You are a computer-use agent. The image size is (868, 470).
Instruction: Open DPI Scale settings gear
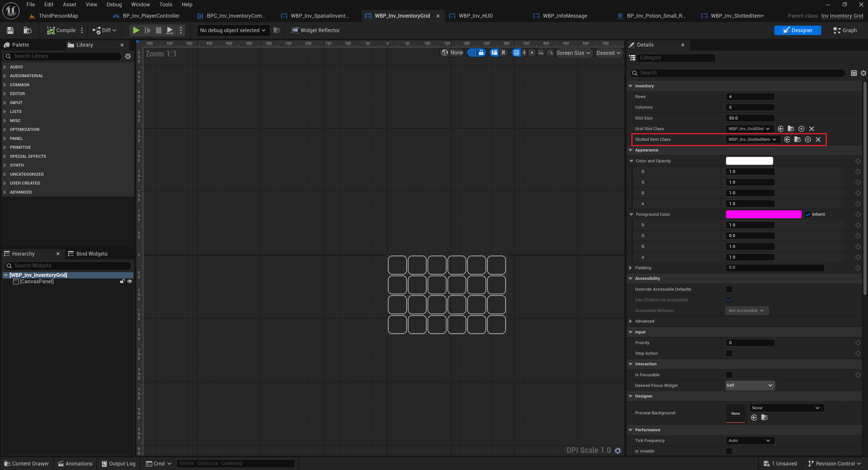tap(618, 451)
